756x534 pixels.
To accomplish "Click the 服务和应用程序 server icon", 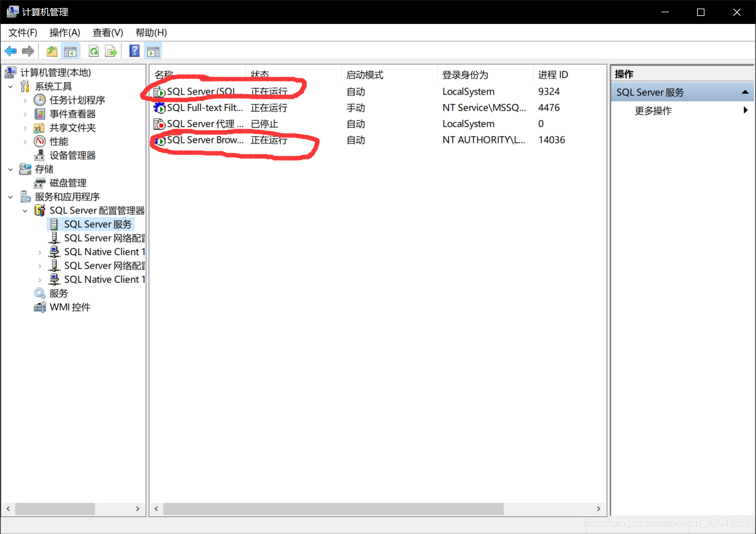I will [25, 197].
